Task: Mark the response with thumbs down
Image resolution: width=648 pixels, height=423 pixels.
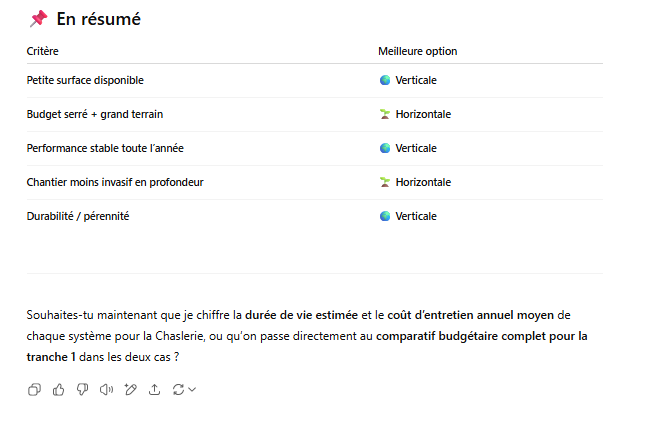Action: pyautogui.click(x=82, y=390)
